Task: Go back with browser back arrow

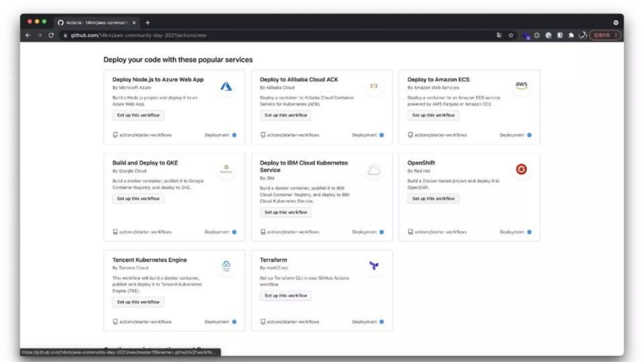Action: pyautogui.click(x=28, y=35)
